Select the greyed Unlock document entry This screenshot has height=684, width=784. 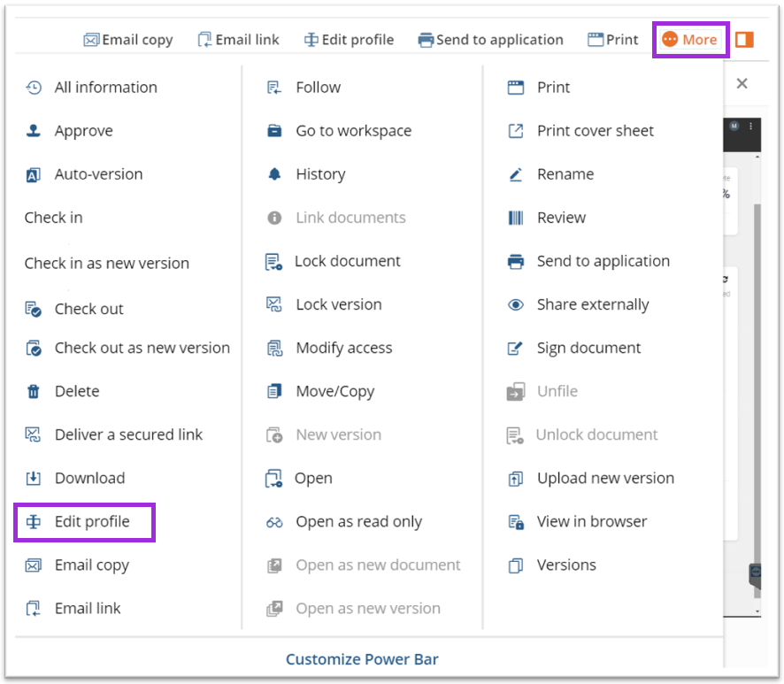coord(582,435)
